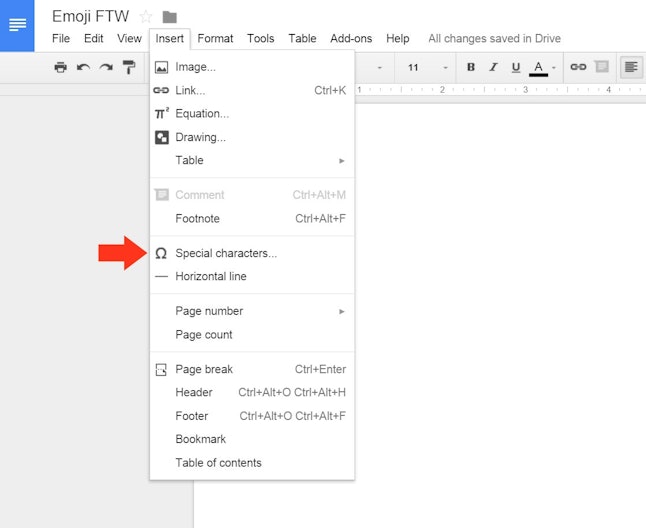Image resolution: width=646 pixels, height=528 pixels.
Task: Click All changes saved in Drive
Action: 494,39
